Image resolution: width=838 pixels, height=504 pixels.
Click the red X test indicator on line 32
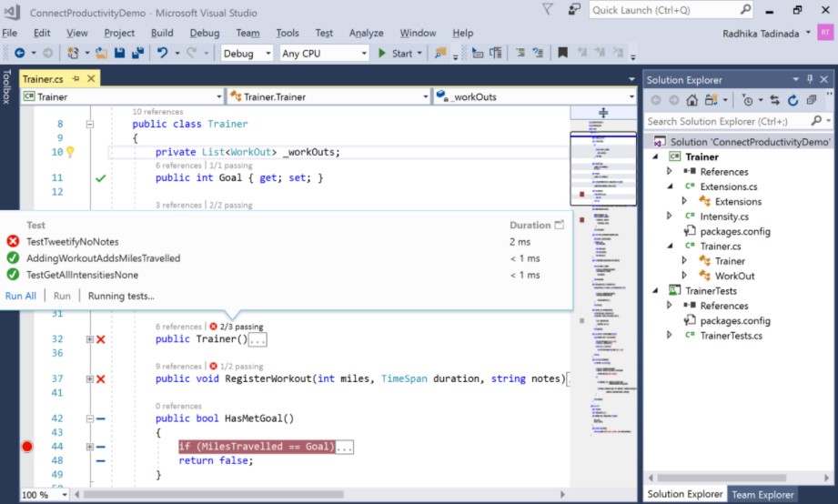(x=100, y=339)
